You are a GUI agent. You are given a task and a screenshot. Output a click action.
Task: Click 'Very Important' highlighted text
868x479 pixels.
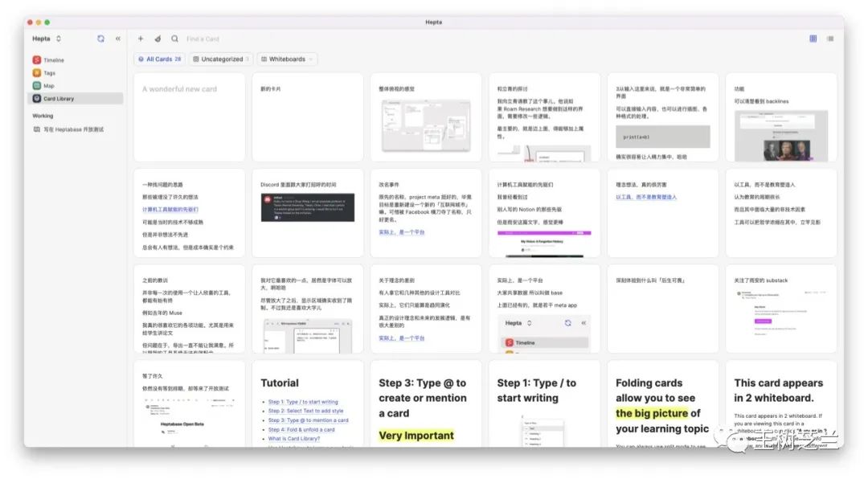[x=416, y=436]
